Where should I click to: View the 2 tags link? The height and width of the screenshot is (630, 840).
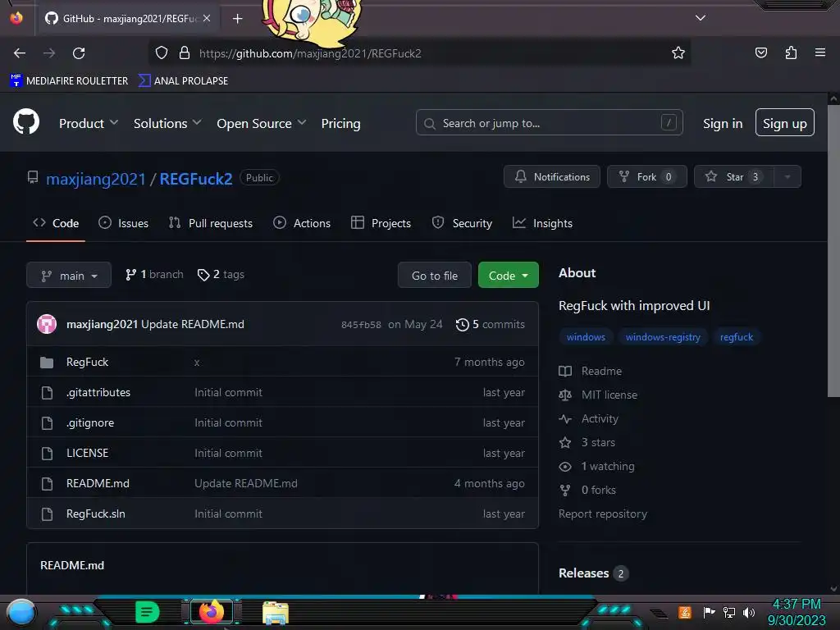[221, 274]
